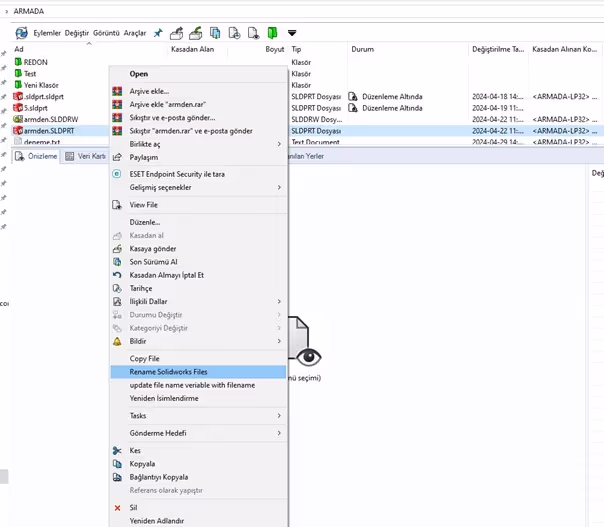This screenshot has width=604, height=527.
Task: Expand the Gelişmiş seçenekler submenu
Action: [199, 187]
